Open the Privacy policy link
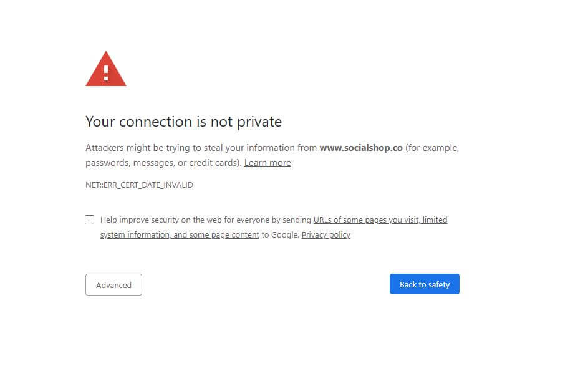588x386 pixels. [x=326, y=235]
